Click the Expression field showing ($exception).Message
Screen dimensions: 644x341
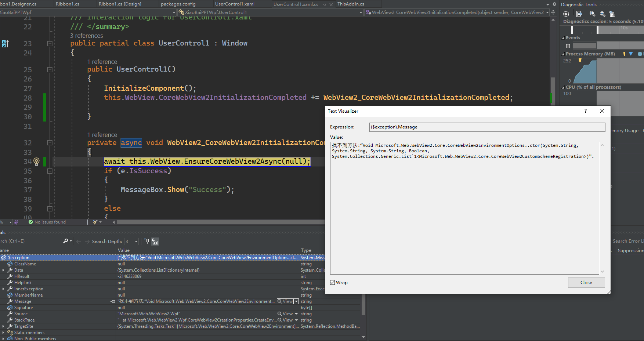[487, 127]
